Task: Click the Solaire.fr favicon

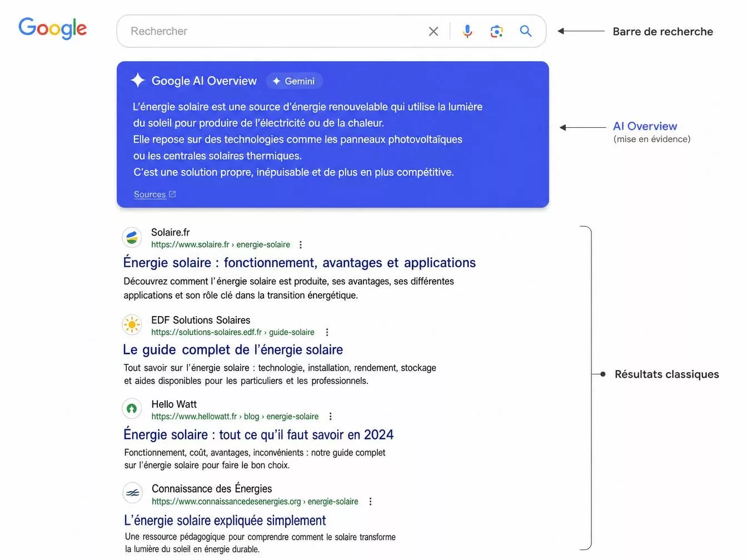Action: (132, 238)
